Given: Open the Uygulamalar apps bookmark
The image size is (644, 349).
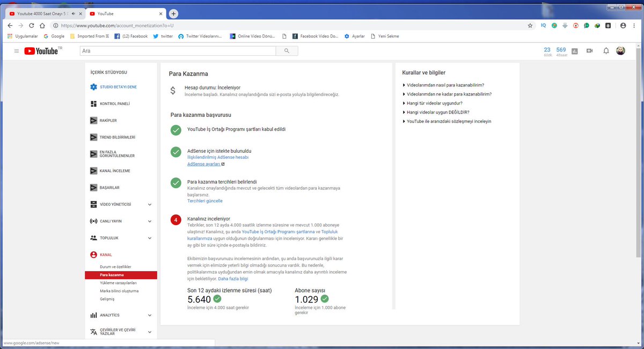Looking at the screenshot, I should [21, 36].
